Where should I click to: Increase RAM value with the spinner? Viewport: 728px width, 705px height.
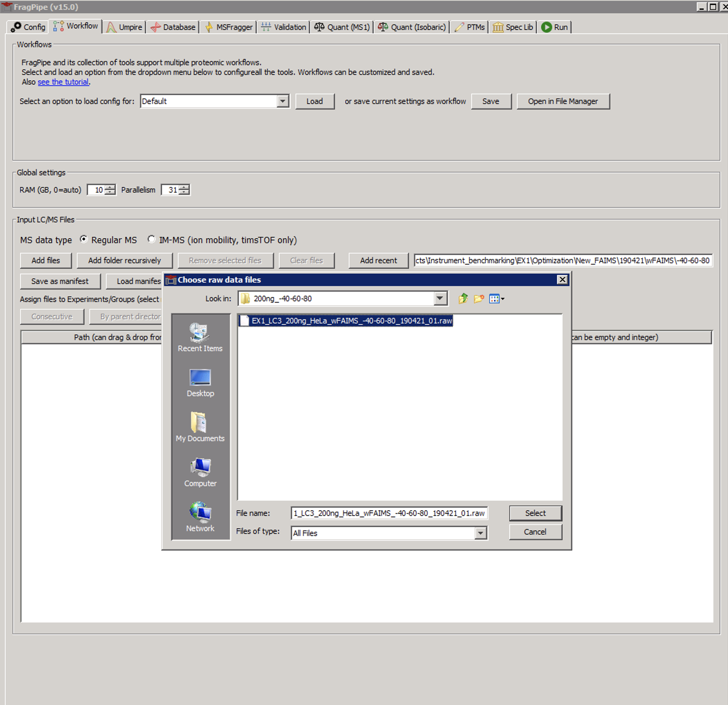click(x=110, y=187)
